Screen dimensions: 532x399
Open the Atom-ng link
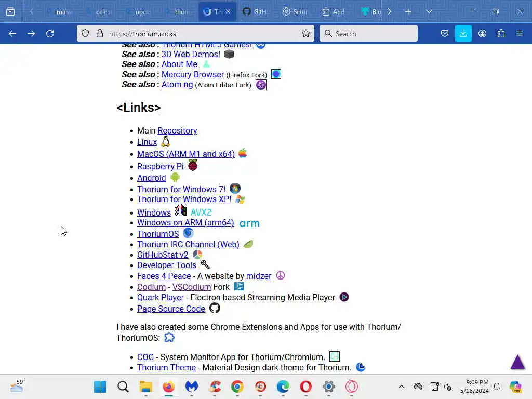click(x=177, y=85)
